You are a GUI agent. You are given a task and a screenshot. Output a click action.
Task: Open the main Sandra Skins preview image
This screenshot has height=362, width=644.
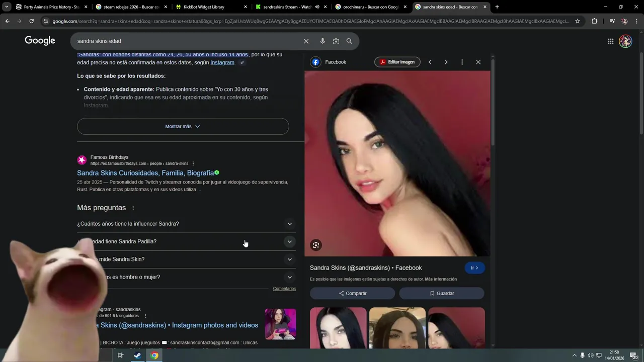pyautogui.click(x=397, y=163)
